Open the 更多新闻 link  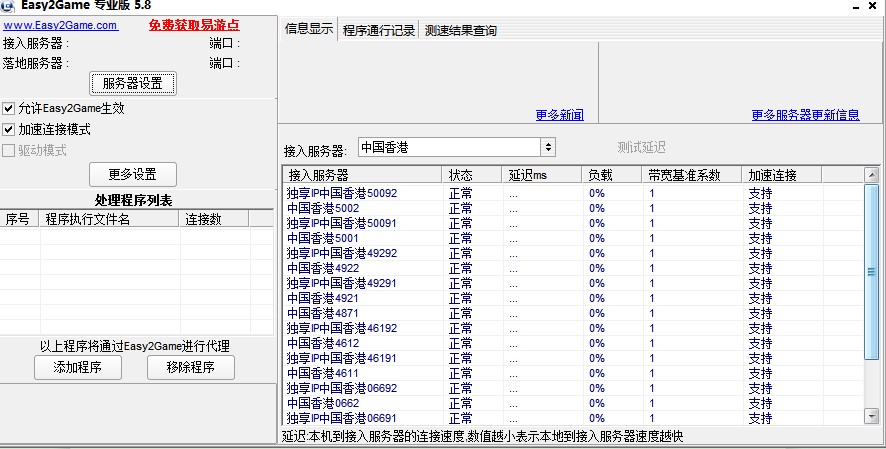[x=559, y=115]
